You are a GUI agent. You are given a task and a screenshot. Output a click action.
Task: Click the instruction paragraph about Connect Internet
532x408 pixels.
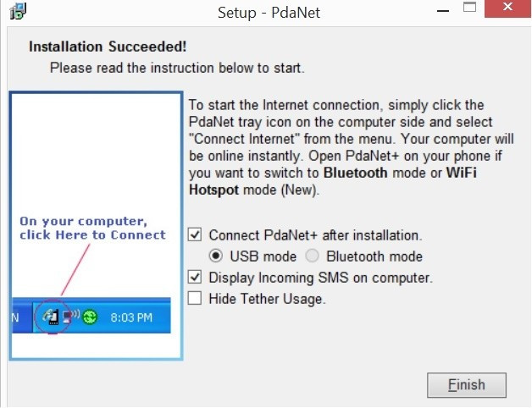click(352, 147)
